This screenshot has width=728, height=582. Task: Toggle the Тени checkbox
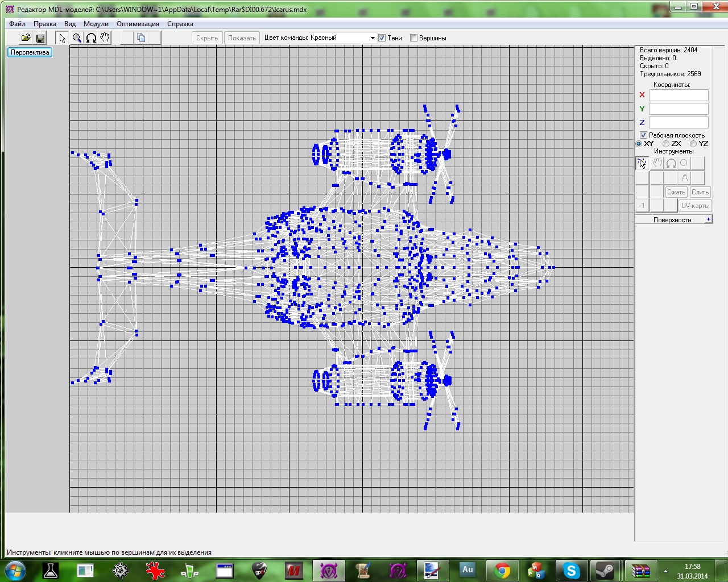click(382, 38)
